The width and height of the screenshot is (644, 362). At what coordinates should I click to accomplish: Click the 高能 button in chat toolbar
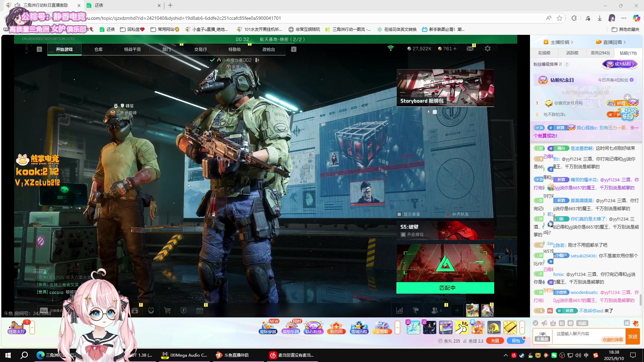(582, 323)
